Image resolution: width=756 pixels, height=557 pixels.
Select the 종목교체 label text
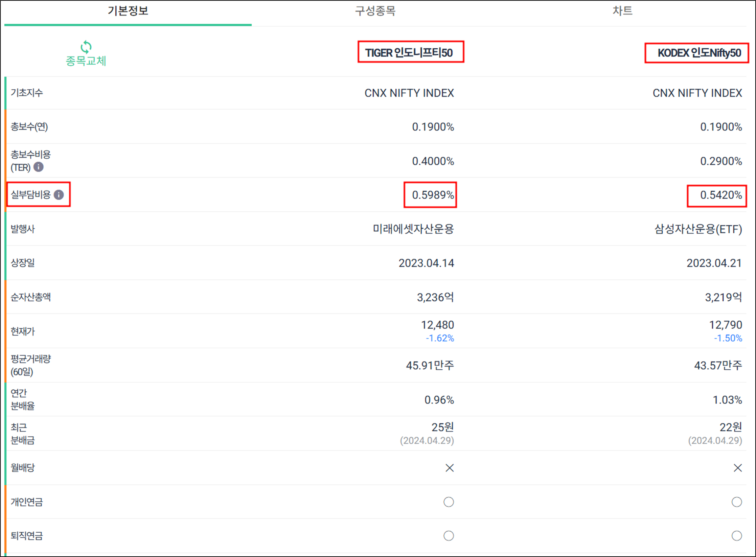[86, 61]
